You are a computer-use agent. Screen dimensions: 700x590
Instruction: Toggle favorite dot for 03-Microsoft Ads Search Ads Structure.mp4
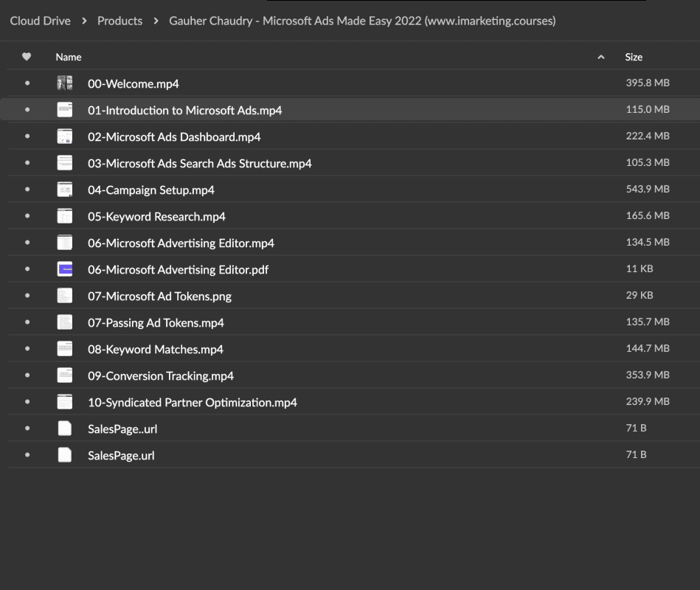pyautogui.click(x=27, y=163)
